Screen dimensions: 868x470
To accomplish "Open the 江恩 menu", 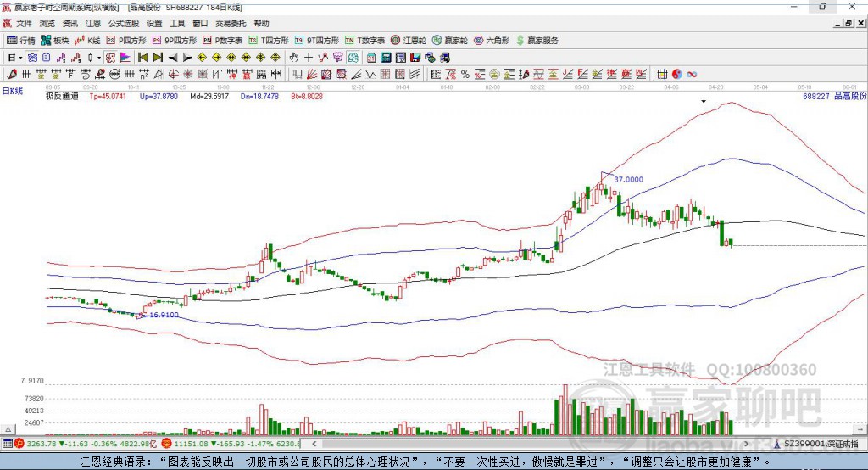I will (93, 23).
